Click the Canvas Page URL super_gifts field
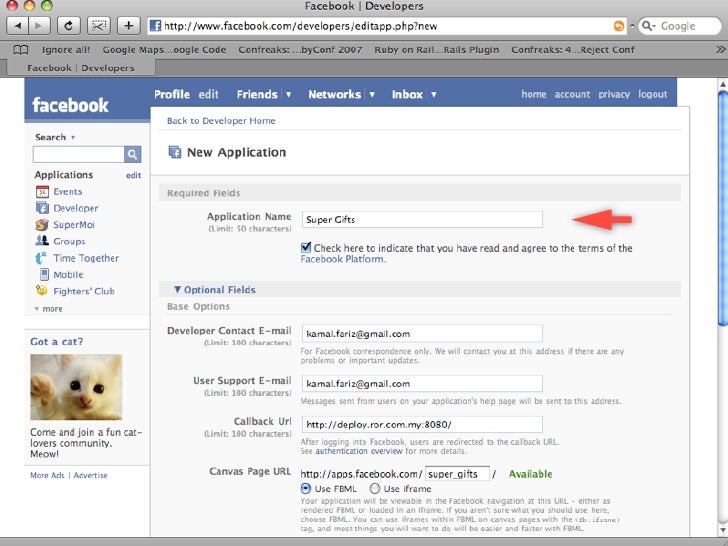Screen dimensions: 728x546 pyautogui.click(x=457, y=474)
